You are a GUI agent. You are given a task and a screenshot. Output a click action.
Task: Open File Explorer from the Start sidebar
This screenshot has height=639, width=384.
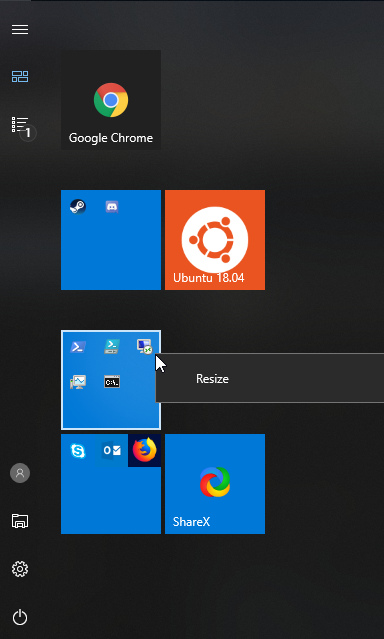coord(20,520)
